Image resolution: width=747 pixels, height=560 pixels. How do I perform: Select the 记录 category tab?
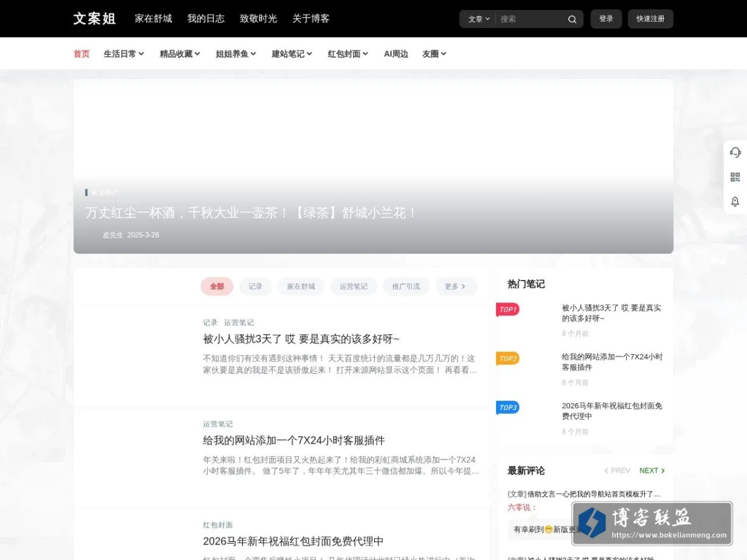click(x=255, y=286)
